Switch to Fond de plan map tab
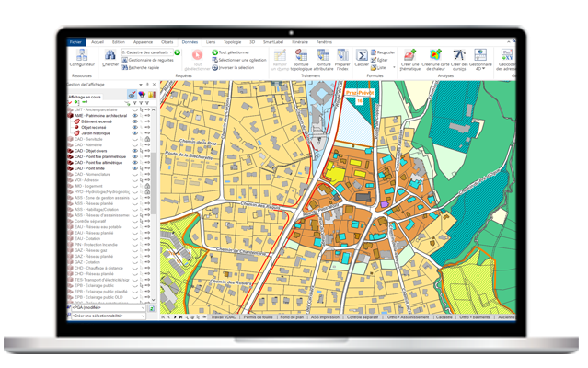This screenshot has height=368, width=588. pos(292,317)
